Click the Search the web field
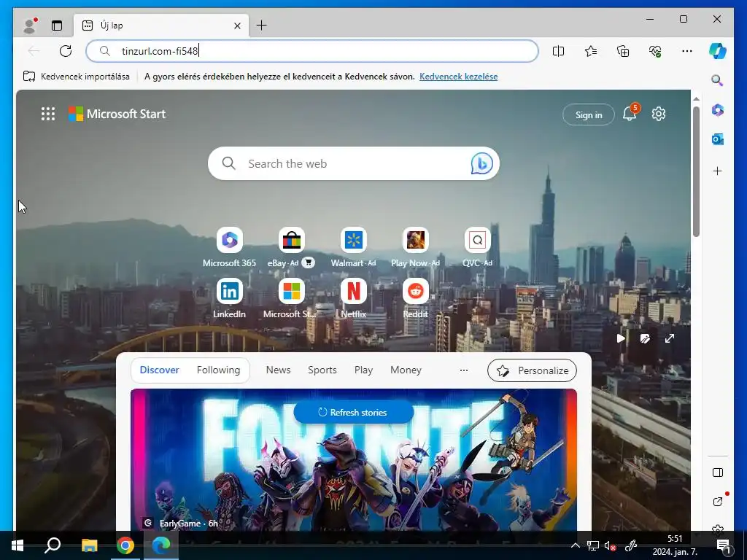The width and height of the screenshot is (747, 560). click(354, 163)
